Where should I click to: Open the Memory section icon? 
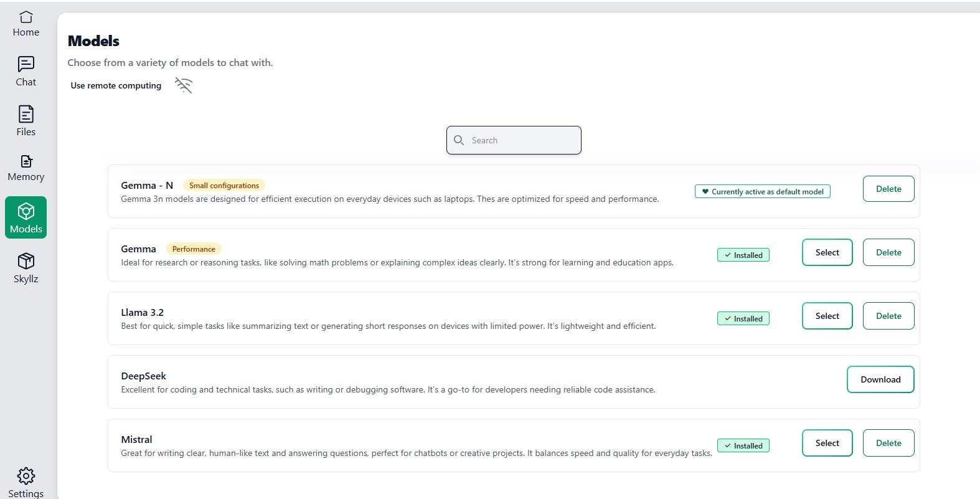pyautogui.click(x=26, y=161)
